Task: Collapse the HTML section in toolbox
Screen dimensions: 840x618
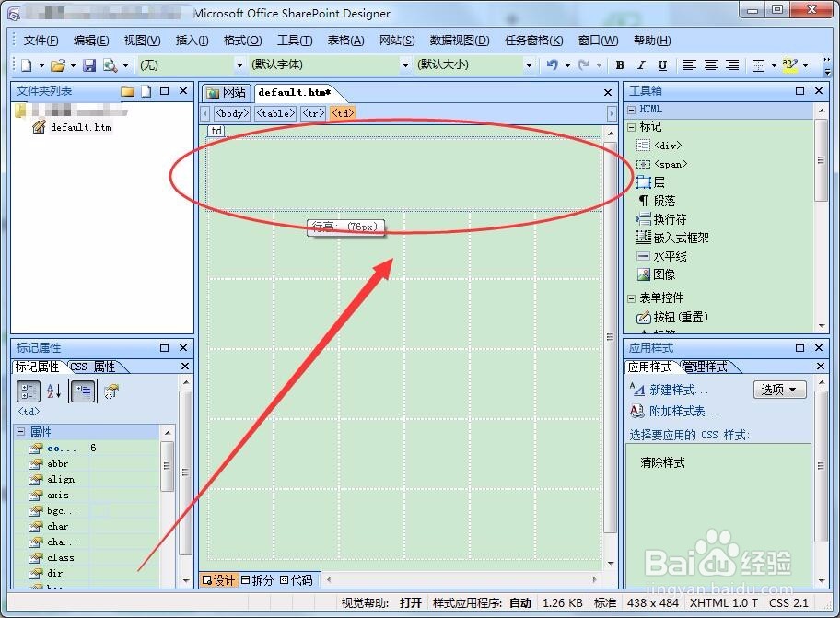Action: click(x=632, y=110)
